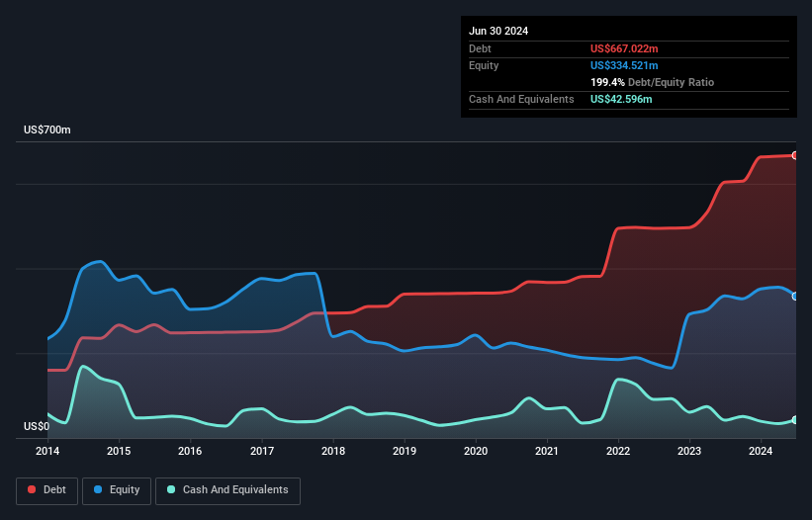
Task: Click the 2024 axis label
Action: coord(761,451)
